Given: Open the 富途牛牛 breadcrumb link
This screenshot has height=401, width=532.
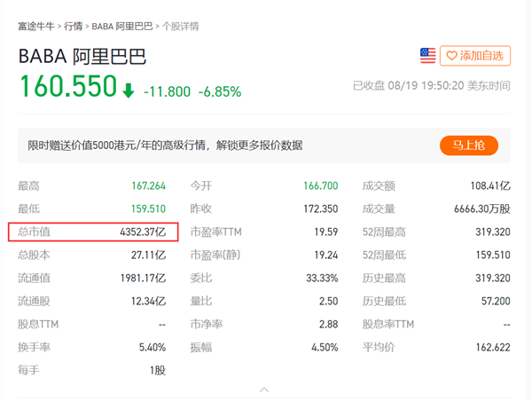Looking at the screenshot, I should [35, 26].
